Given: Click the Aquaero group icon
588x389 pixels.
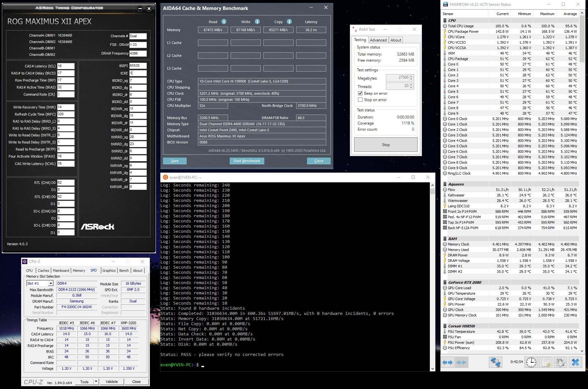Looking at the screenshot, I should pos(445,184).
